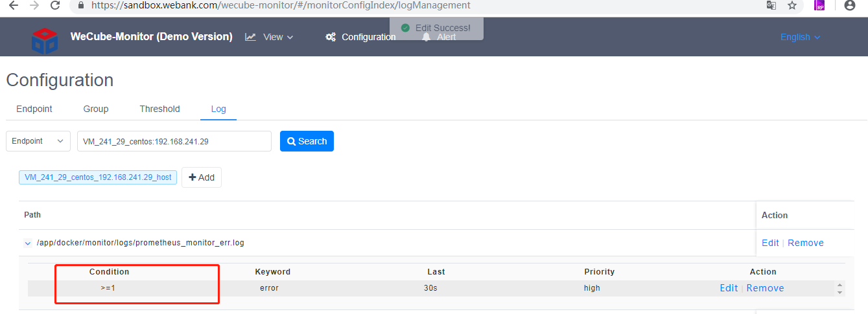Open the Alert menu
Screen dimensions: 868x314
point(439,37)
